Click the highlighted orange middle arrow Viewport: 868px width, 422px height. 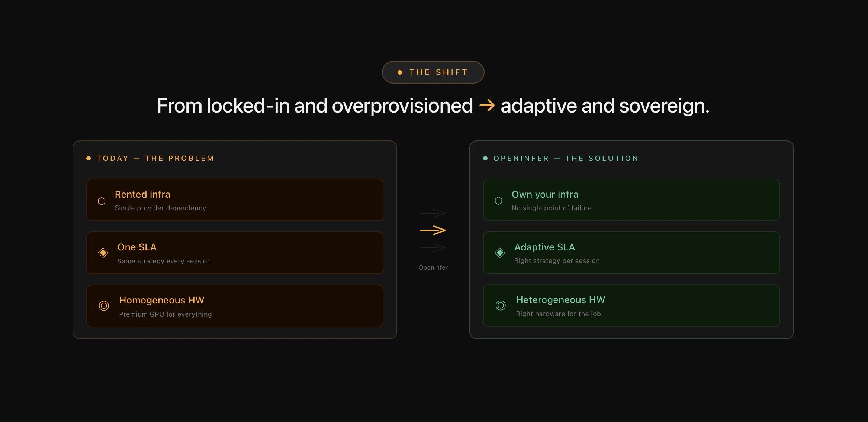(433, 230)
